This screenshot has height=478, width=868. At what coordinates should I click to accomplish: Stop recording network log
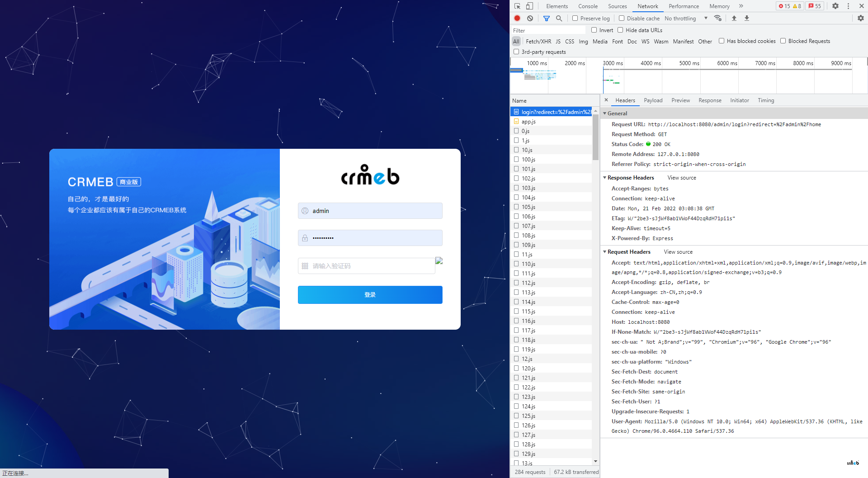517,18
